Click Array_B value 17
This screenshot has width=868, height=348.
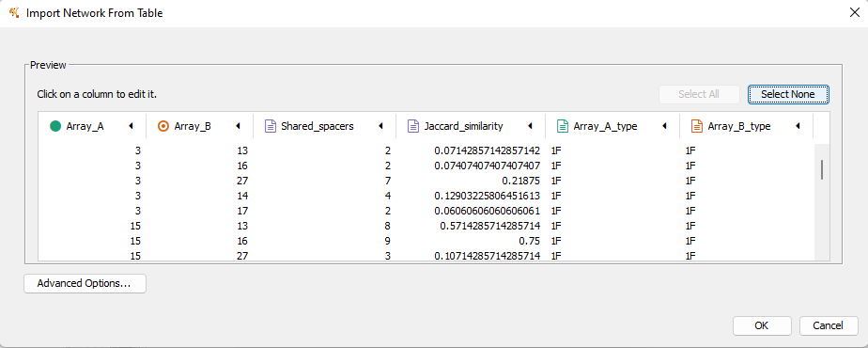tap(241, 211)
